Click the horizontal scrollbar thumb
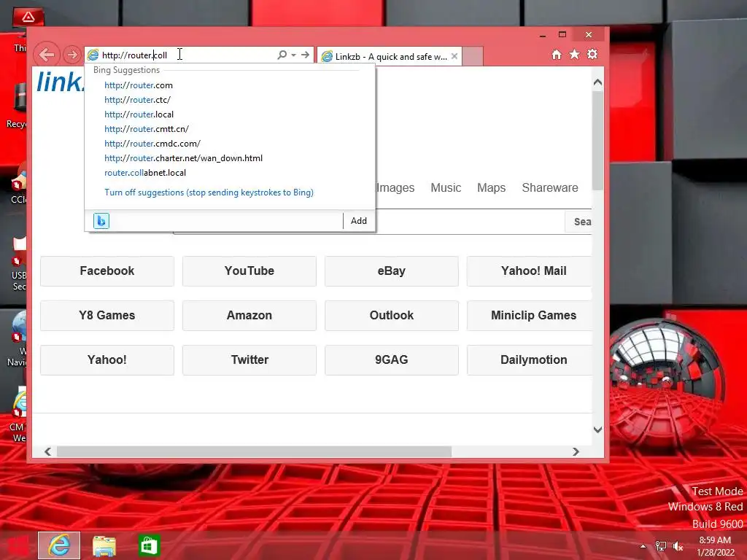The image size is (747, 560). pyautogui.click(x=254, y=451)
